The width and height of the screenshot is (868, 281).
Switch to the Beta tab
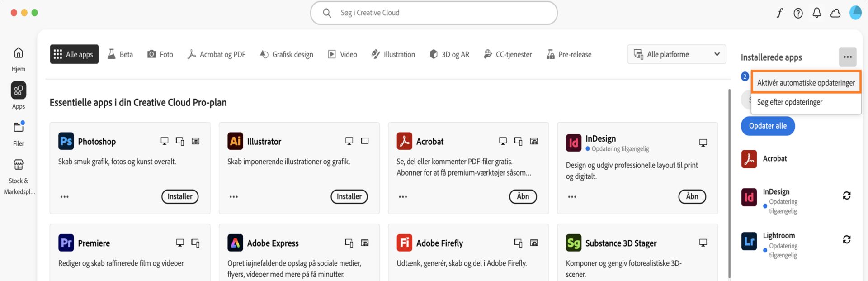pos(120,54)
